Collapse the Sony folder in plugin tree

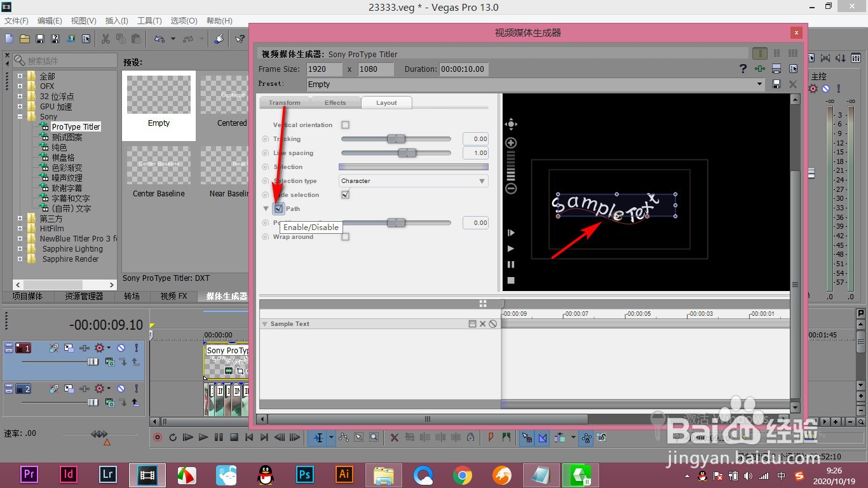[20, 117]
